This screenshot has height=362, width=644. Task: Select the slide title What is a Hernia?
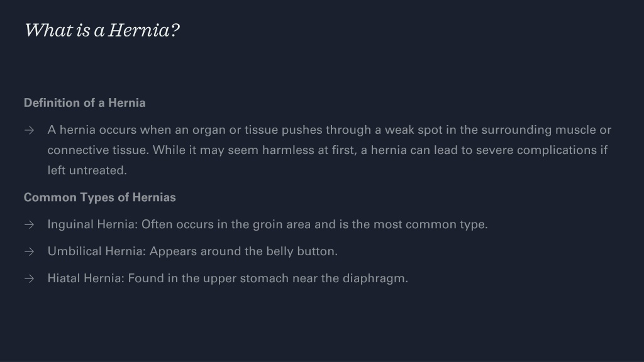point(102,30)
